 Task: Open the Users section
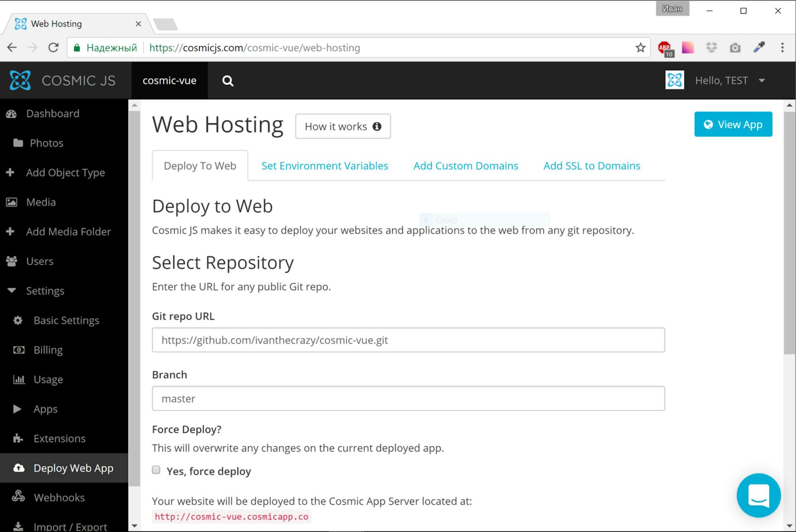click(39, 261)
